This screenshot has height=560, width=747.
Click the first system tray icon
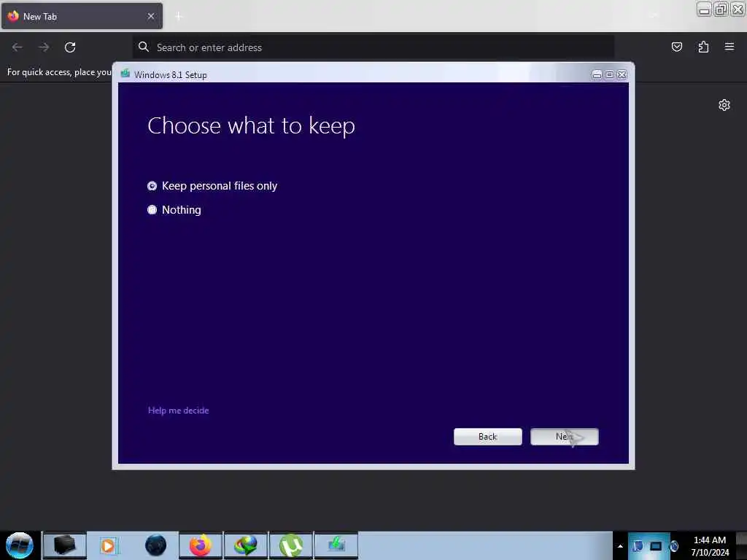(638, 545)
